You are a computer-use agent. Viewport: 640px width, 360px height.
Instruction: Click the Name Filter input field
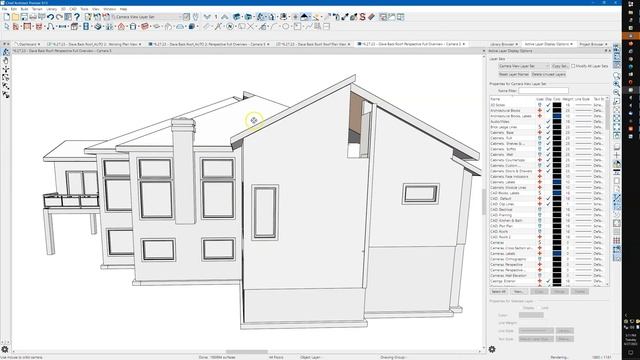point(543,91)
